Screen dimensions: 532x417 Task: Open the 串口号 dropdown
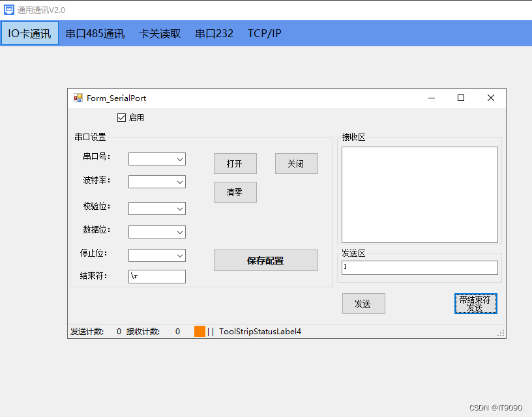point(157,159)
